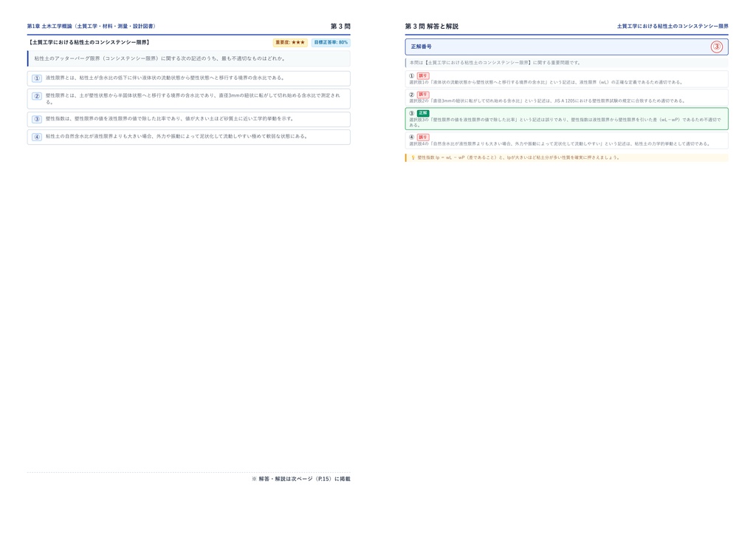756x535 pixels.
Task: Click the green explanation ③ box about 選択肢3
Action: [566, 119]
